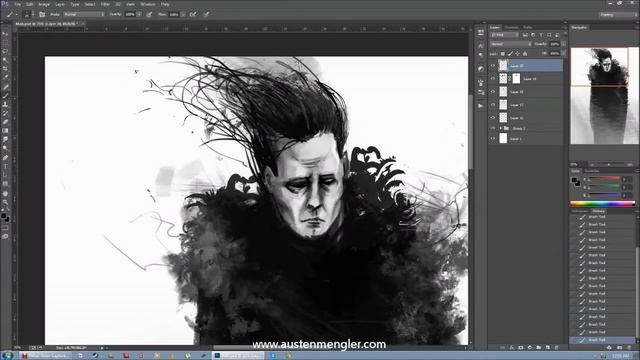640x360 pixels.
Task: Select the Clone Stamp tool
Action: (5, 104)
